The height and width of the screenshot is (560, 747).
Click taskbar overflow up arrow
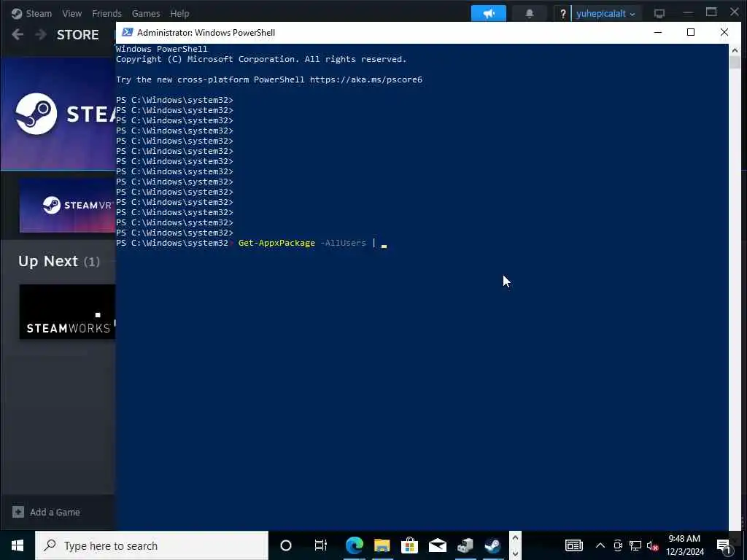[515, 538]
